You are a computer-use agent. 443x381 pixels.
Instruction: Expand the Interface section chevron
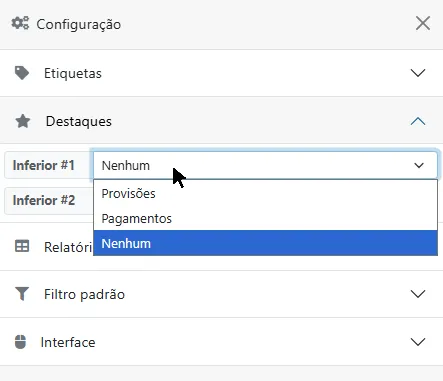click(x=418, y=342)
